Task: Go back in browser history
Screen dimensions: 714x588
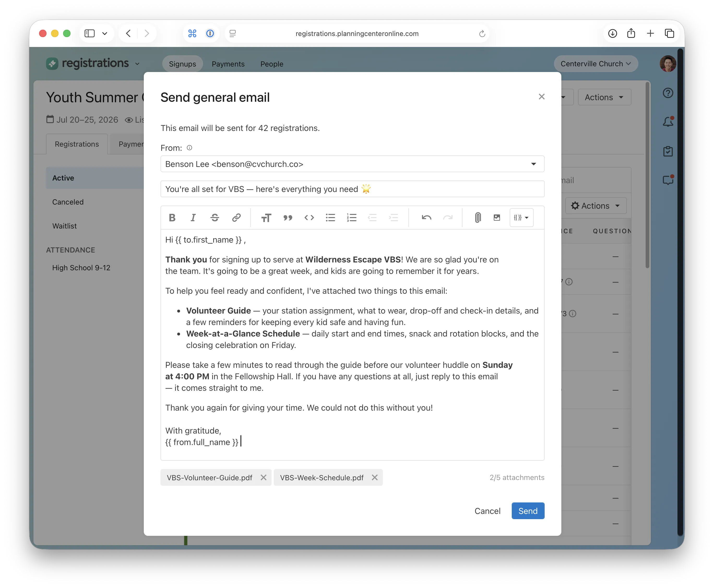Action: pos(128,33)
